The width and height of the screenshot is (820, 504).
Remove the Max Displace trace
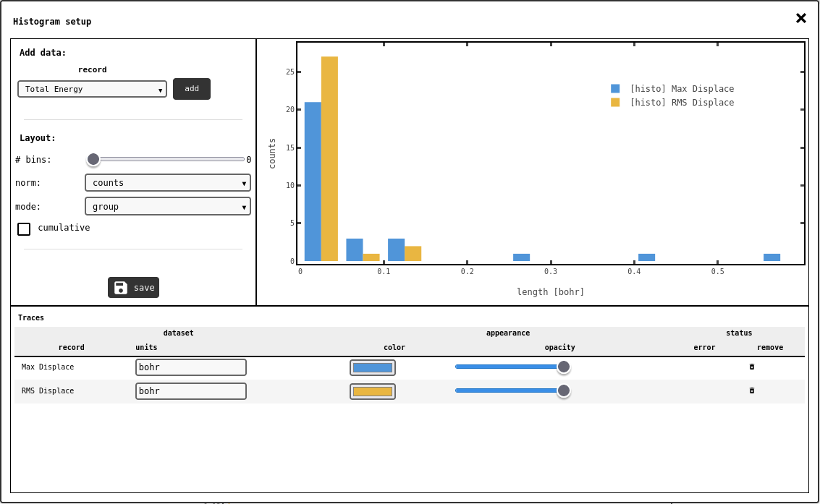point(751,367)
